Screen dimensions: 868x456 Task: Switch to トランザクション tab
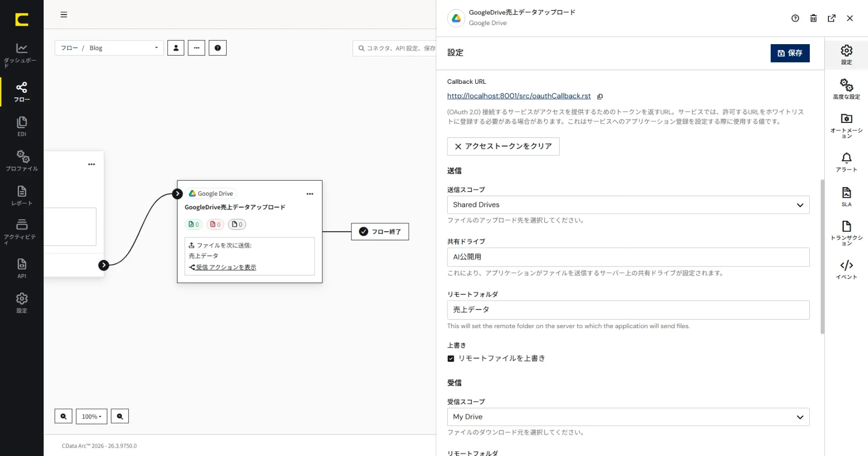click(846, 233)
